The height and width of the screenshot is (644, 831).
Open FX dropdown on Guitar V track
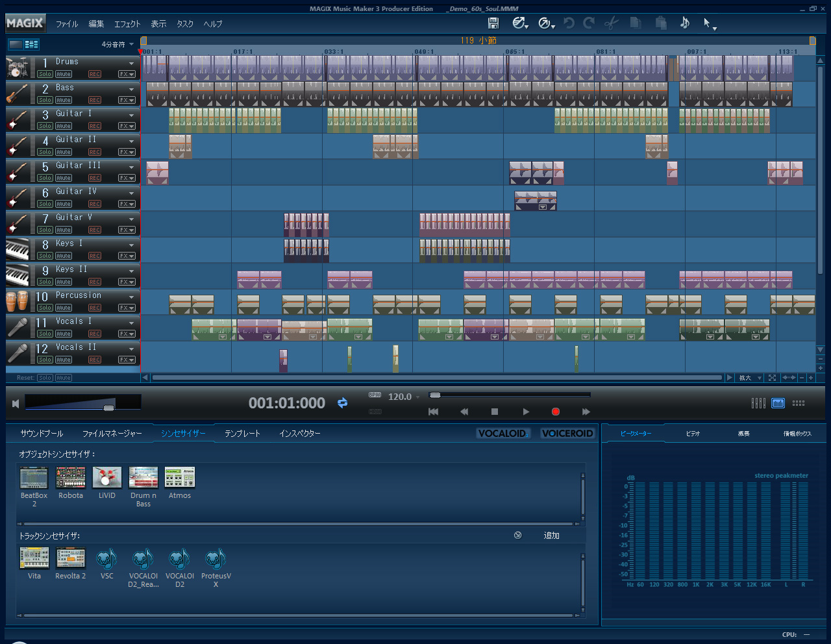[x=127, y=230]
